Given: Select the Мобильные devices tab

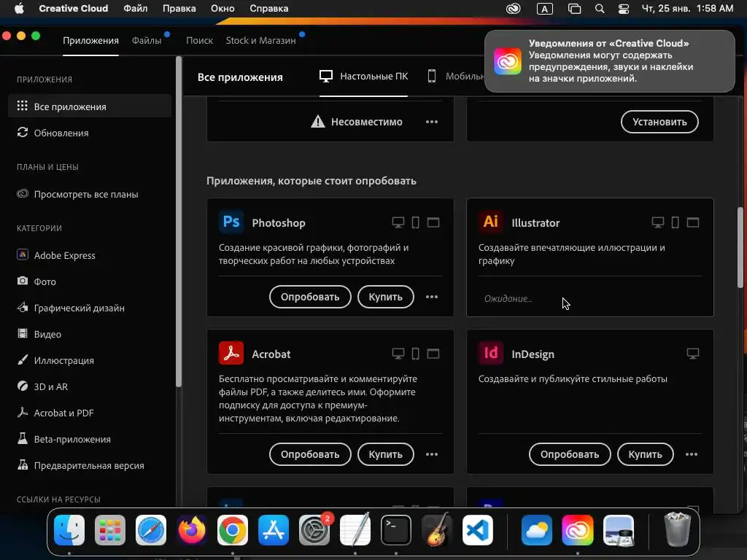Looking at the screenshot, I should [455, 76].
